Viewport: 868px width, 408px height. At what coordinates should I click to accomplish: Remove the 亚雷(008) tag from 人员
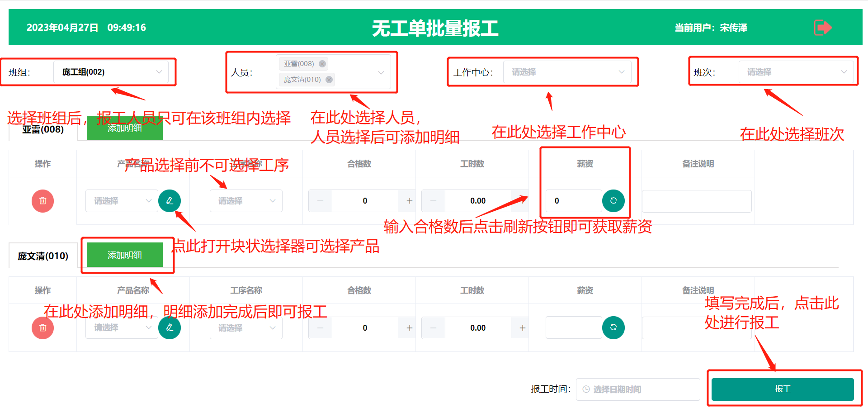pos(322,64)
